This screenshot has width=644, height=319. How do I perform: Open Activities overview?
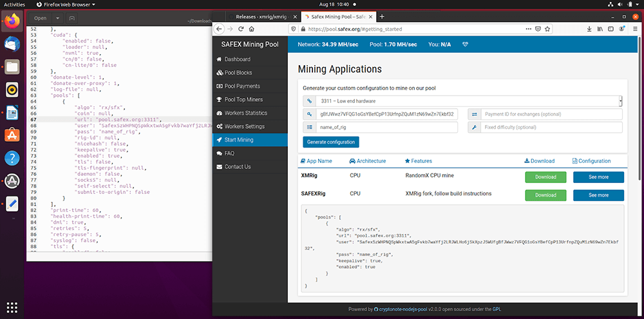point(14,4)
